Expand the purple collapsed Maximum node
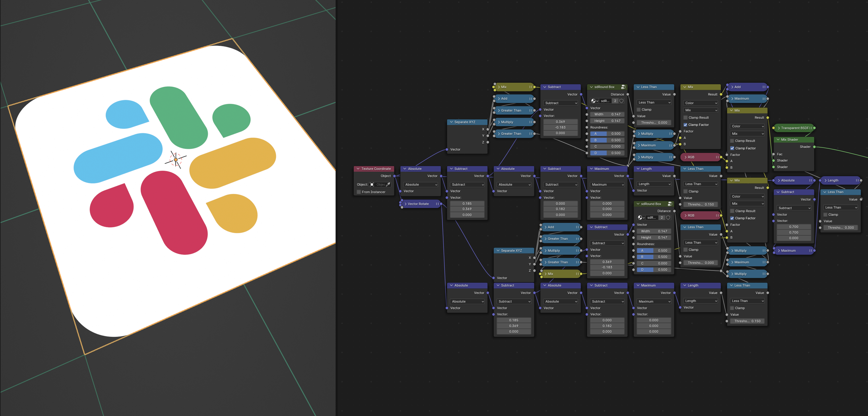 coord(779,250)
